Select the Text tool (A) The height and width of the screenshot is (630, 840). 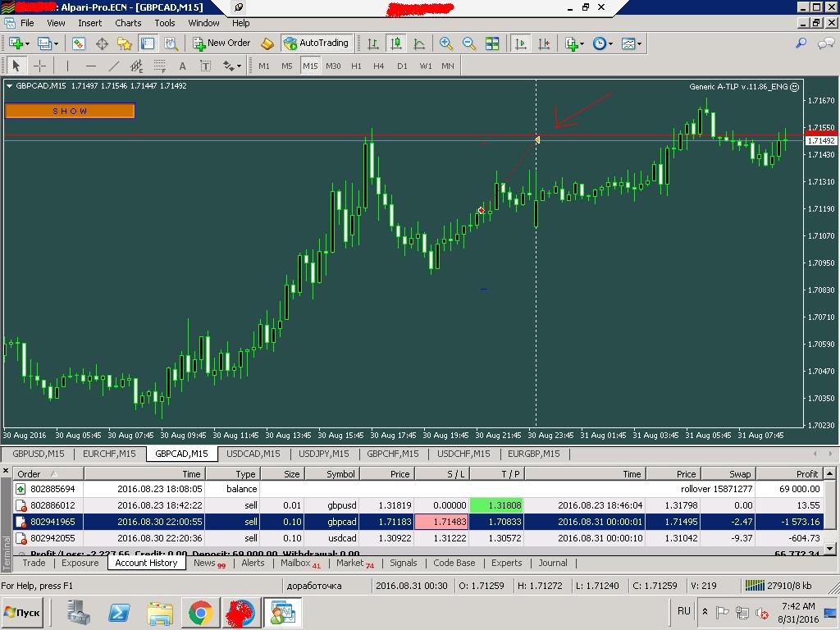point(183,66)
